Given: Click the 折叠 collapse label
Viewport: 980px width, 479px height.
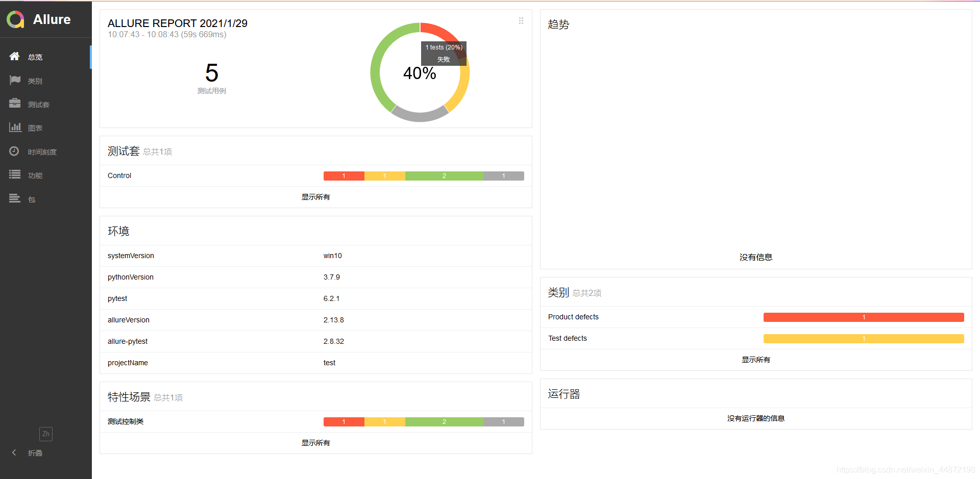Looking at the screenshot, I should coord(35,453).
